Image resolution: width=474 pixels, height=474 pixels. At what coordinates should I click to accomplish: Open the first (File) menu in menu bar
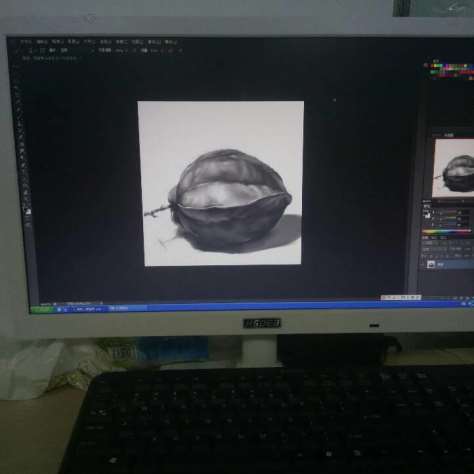(26, 42)
